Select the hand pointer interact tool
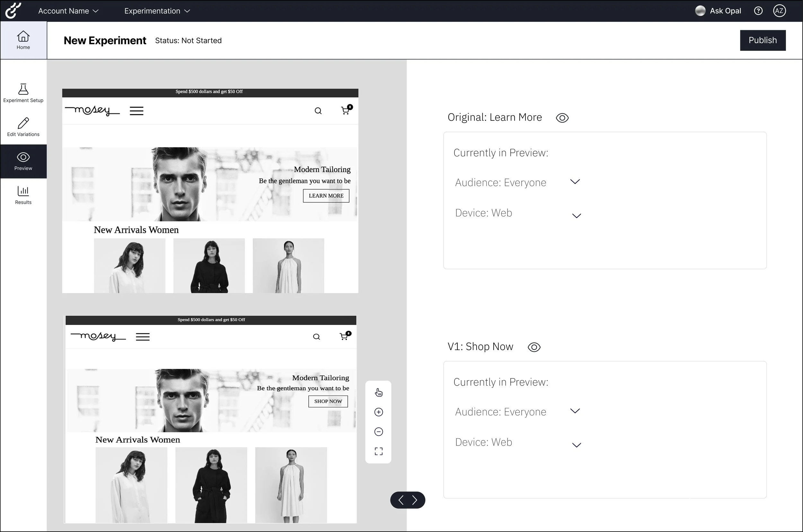Screen dimensions: 803x532 click(x=378, y=393)
